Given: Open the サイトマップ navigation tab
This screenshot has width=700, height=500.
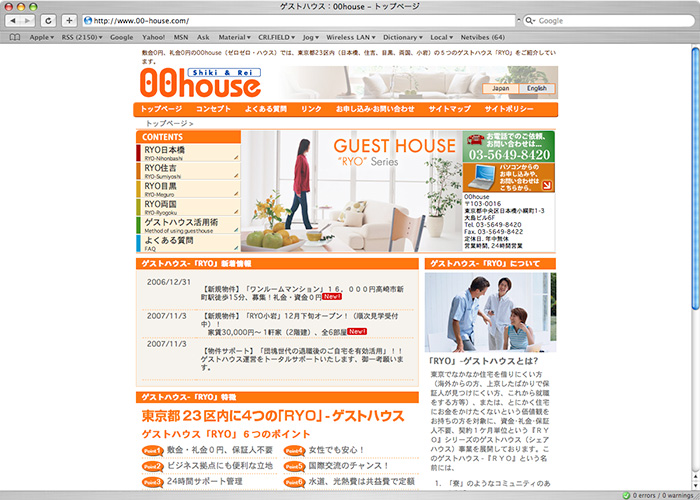Looking at the screenshot, I should coord(450,109).
